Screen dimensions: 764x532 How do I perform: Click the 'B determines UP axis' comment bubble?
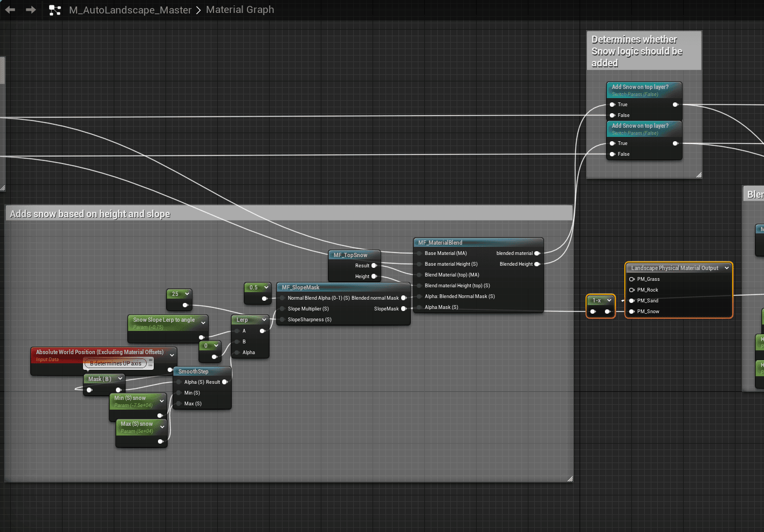click(116, 363)
